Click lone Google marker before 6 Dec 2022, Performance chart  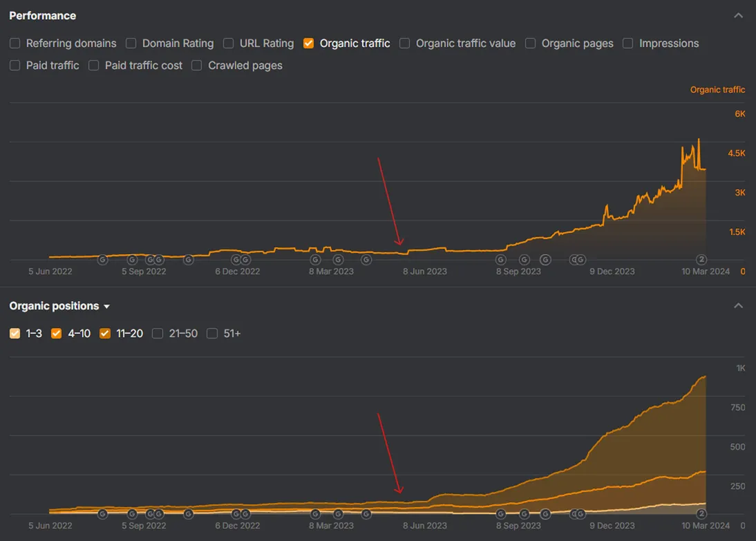tap(188, 260)
